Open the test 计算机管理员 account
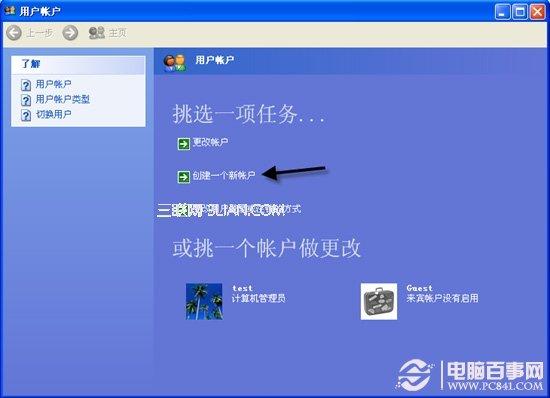Viewport: 550px width, 398px height. tap(259, 294)
